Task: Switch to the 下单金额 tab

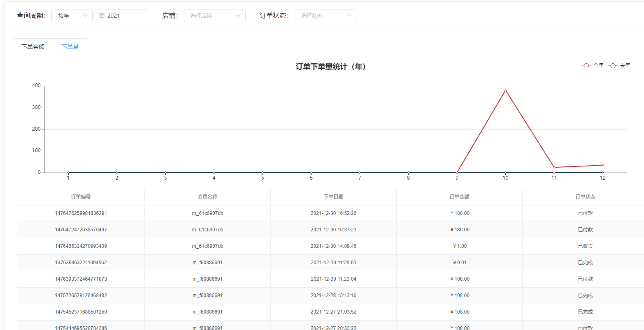Action: 33,47
